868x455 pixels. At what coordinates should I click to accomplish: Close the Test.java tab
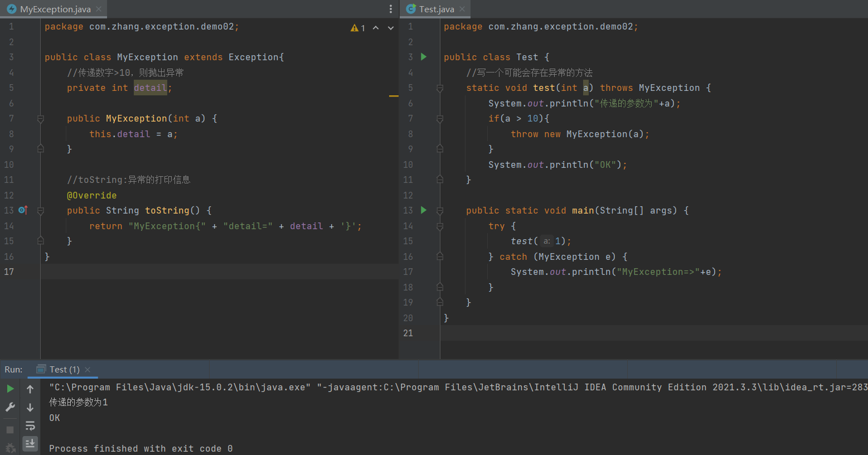coord(462,9)
